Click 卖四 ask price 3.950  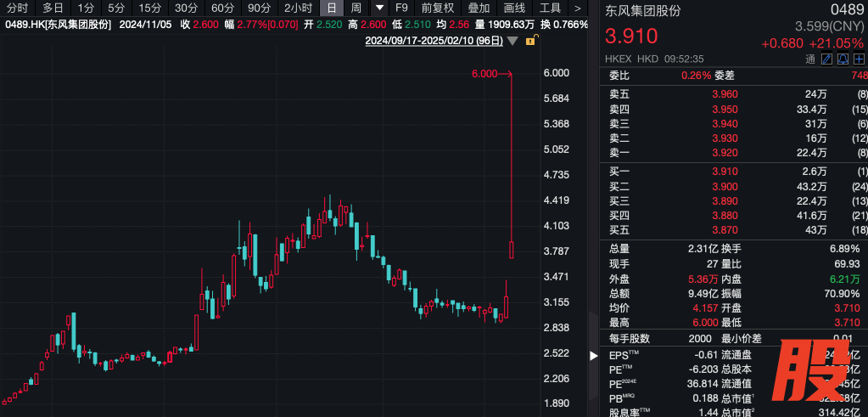(x=725, y=109)
